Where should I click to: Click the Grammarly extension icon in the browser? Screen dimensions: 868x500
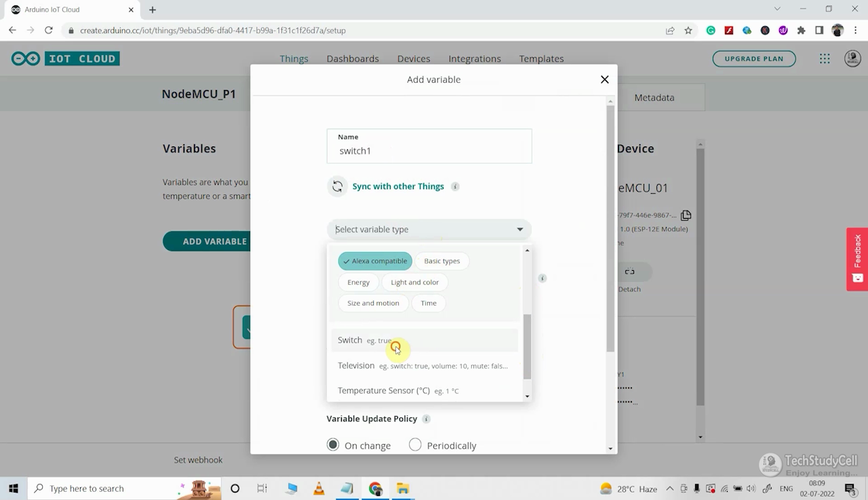click(x=711, y=30)
